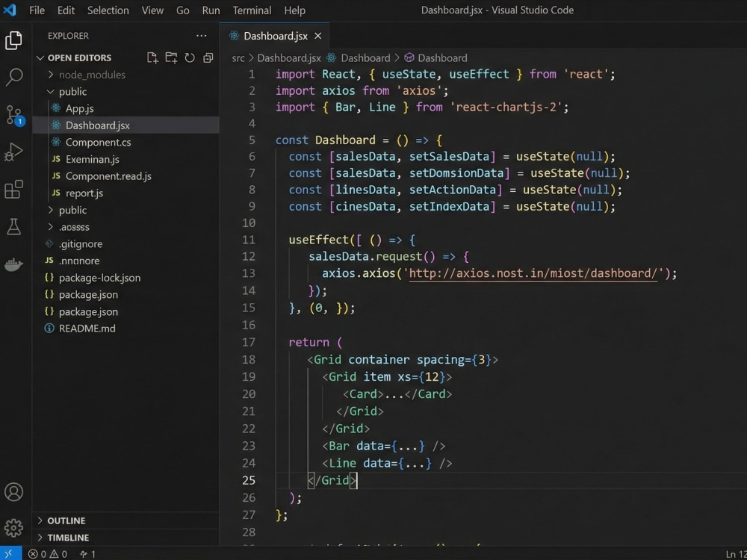Image resolution: width=747 pixels, height=560 pixels.
Task: Close the Dashboard.jsx editor tab
Action: [x=317, y=36]
